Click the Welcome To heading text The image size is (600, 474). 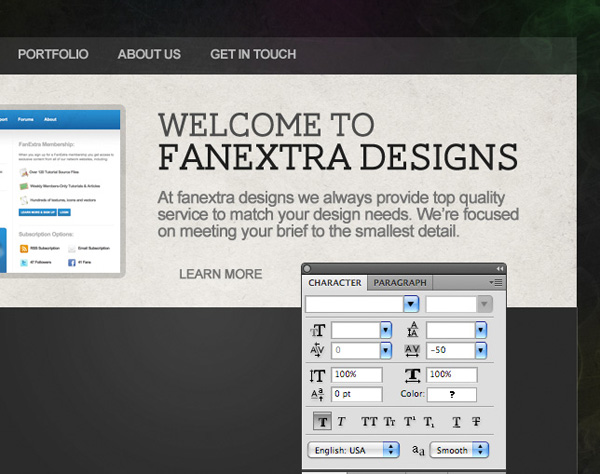click(266, 125)
